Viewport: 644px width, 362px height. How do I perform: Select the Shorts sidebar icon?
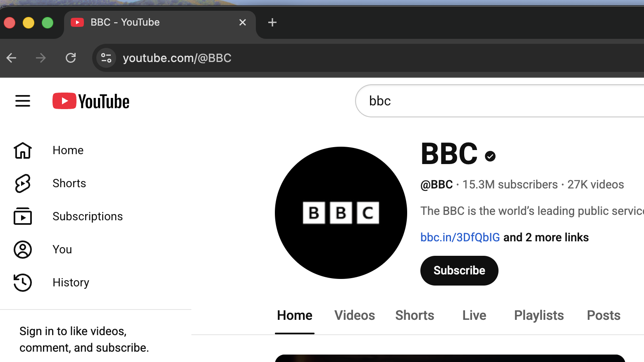coord(23,183)
